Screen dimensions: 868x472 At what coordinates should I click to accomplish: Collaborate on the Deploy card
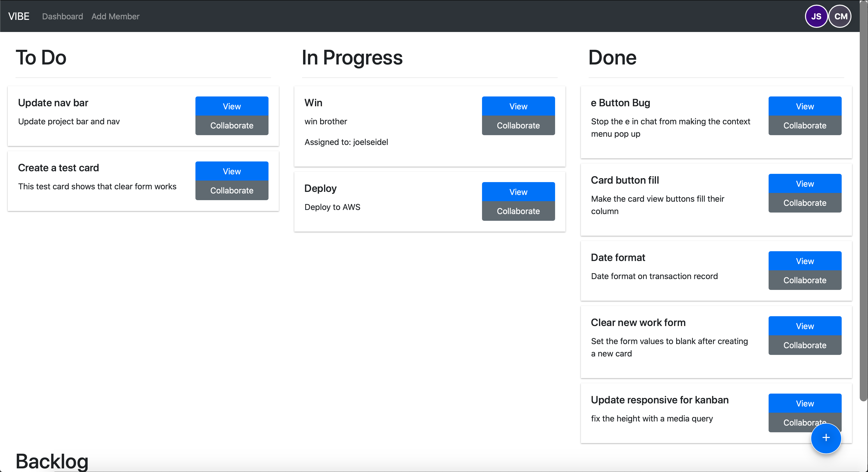(x=518, y=211)
